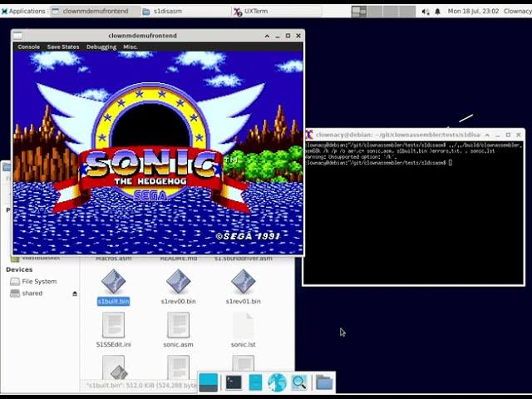
Task: Select the s1built.bin file icon
Action: tap(113, 281)
